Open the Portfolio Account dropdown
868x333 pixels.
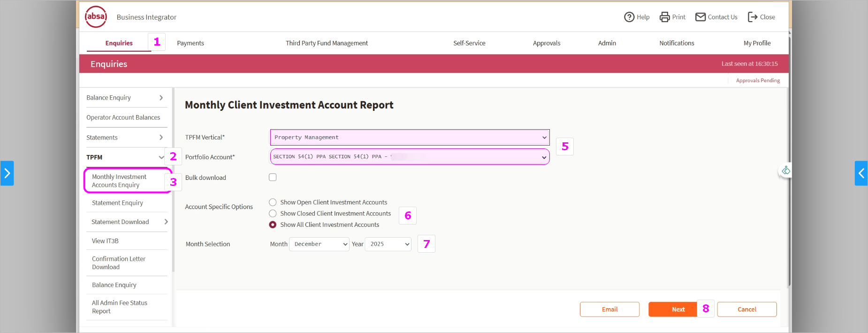(x=409, y=157)
